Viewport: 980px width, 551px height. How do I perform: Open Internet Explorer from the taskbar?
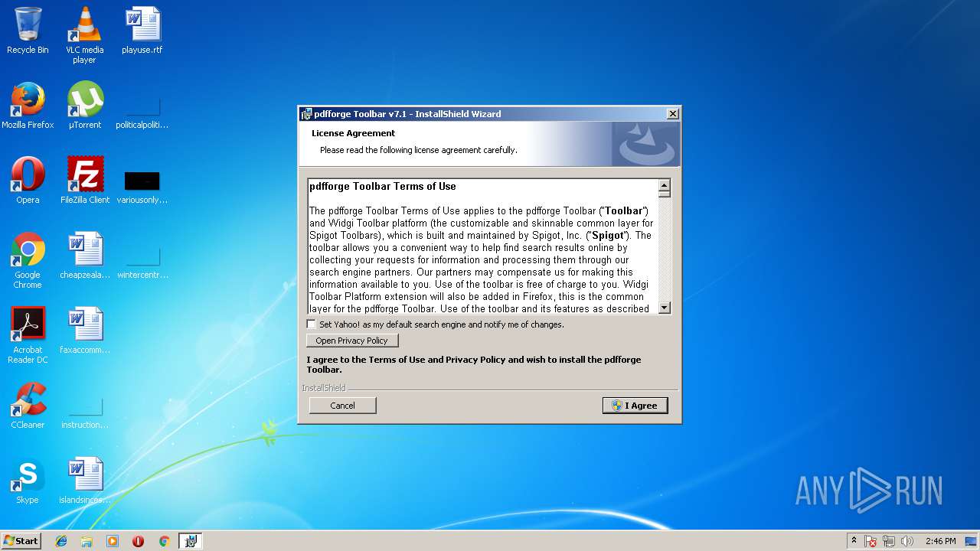[x=61, y=541]
